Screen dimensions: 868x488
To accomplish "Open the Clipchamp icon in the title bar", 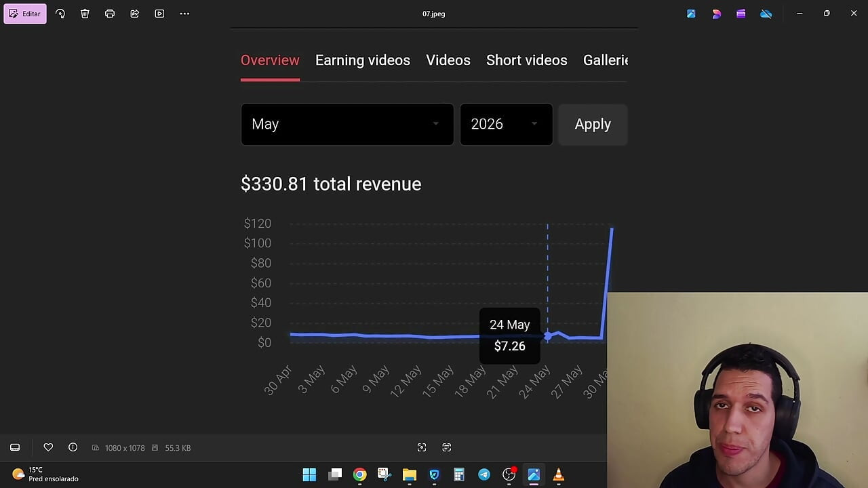I will pyautogui.click(x=741, y=14).
